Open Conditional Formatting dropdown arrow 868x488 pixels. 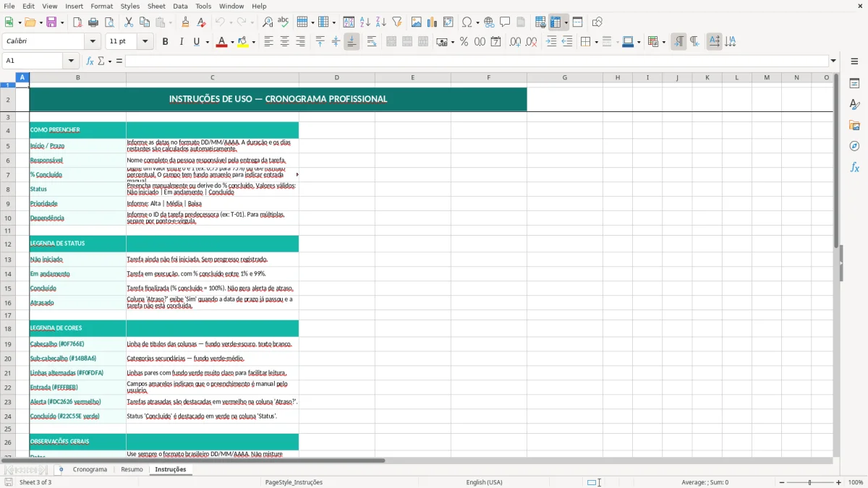[663, 42]
